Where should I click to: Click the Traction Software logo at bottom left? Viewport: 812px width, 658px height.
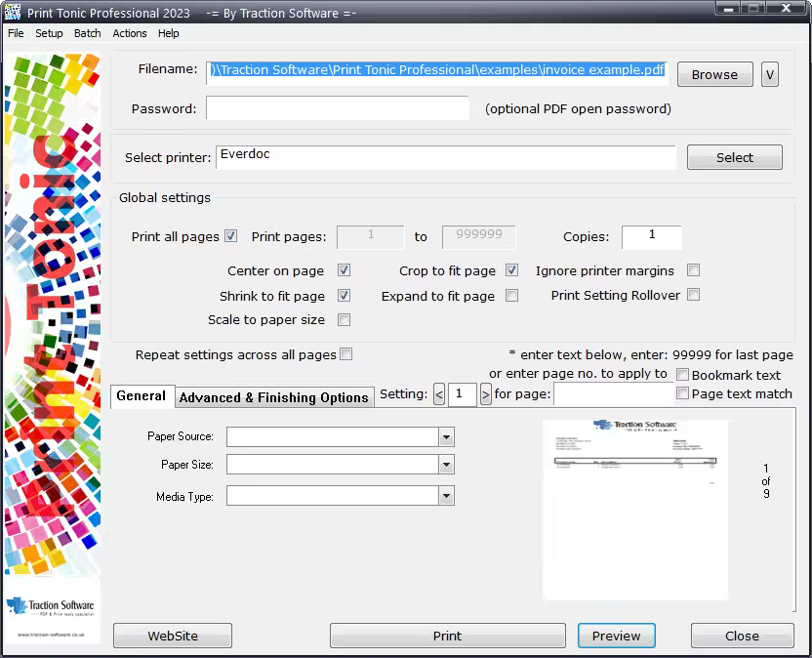tap(51, 606)
